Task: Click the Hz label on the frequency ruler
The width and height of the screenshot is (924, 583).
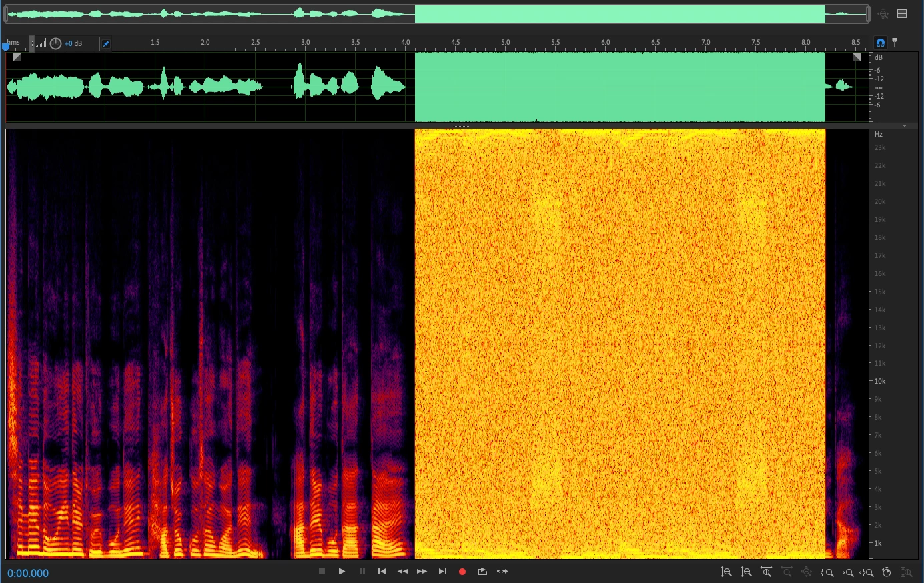Action: point(879,135)
